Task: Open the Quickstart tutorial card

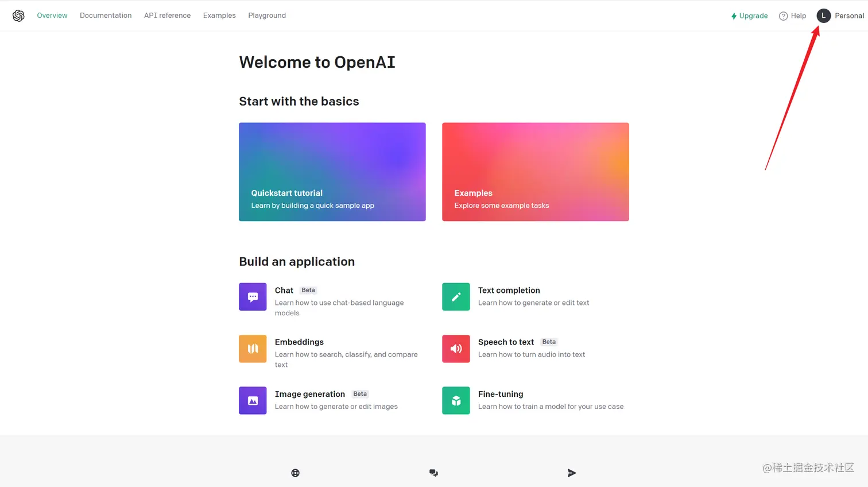Action: (x=332, y=172)
